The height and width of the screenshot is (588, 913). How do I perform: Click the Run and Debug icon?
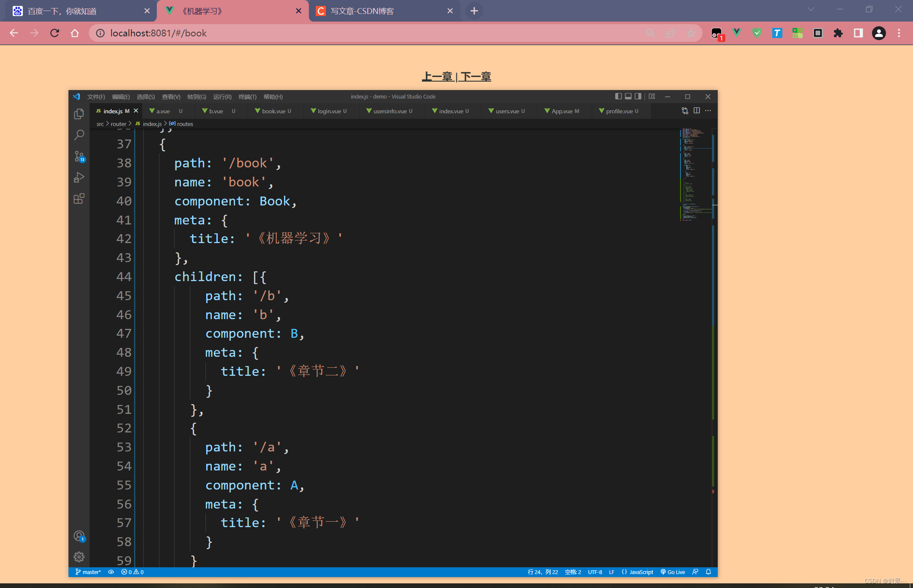tap(79, 178)
